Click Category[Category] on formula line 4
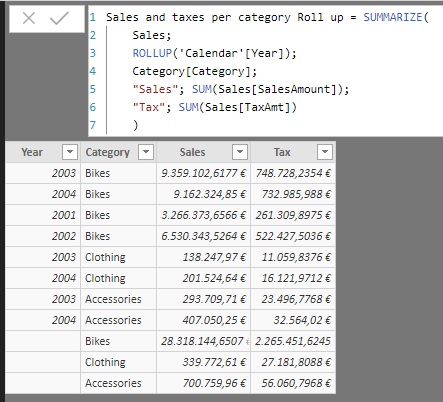Screen dimensions: 443x402 [x=194, y=71]
